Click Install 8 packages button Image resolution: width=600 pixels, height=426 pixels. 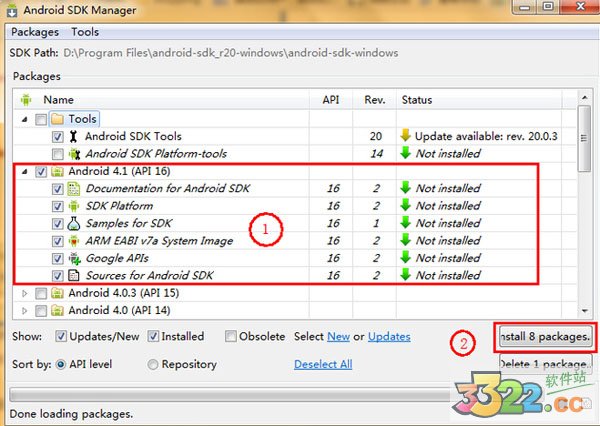pyautogui.click(x=545, y=337)
